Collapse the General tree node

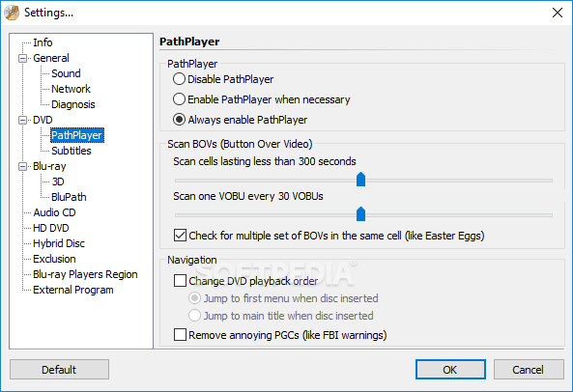pyautogui.click(x=22, y=58)
